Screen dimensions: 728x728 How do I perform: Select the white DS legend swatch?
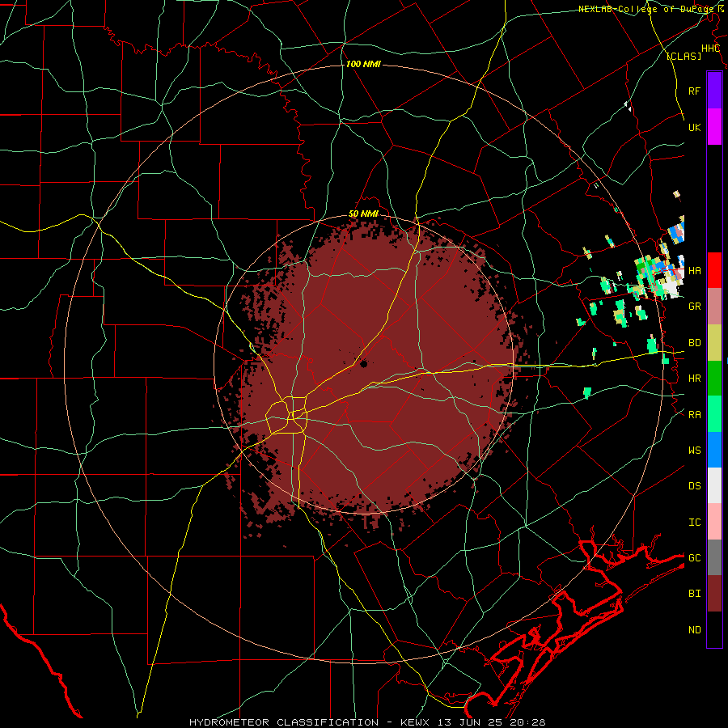[714, 485]
